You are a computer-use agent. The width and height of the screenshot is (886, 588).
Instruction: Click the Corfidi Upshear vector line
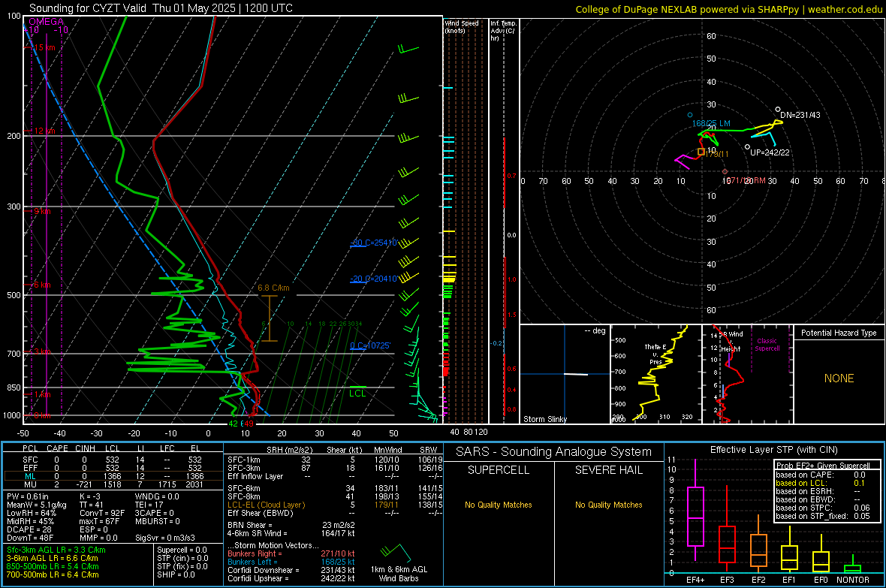pos(291,578)
